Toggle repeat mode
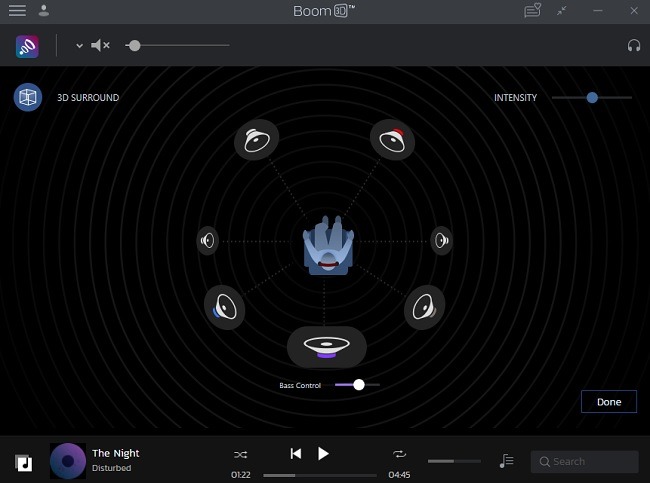Image resolution: width=650 pixels, height=483 pixels. click(x=400, y=454)
